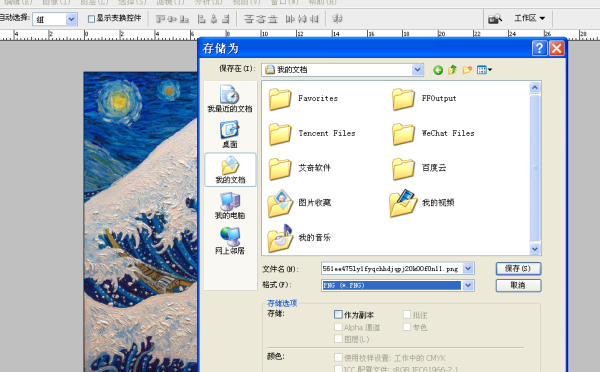Viewport: 600px width, 372px height.
Task: Select 桌面 in places bar
Action: [x=230, y=134]
